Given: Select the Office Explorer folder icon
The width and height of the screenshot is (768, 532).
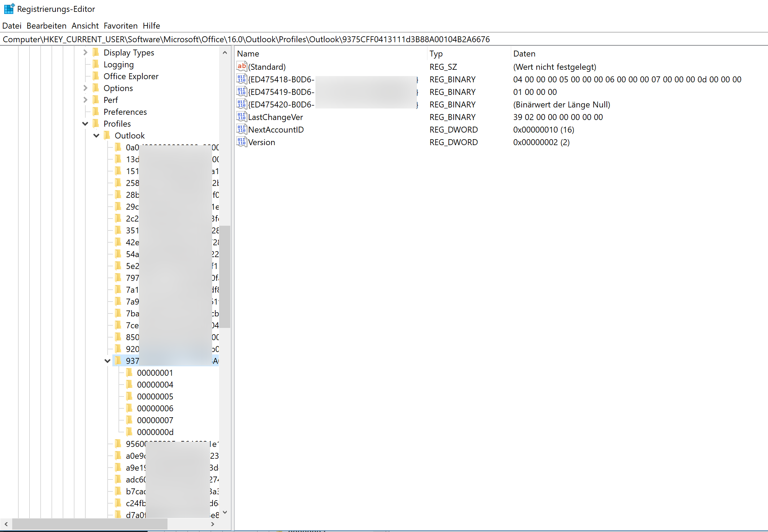Looking at the screenshot, I should pos(96,76).
